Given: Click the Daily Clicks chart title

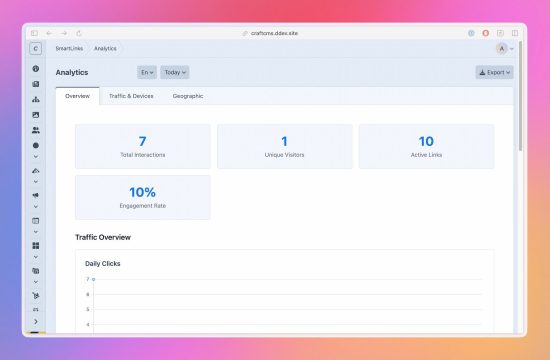Looking at the screenshot, I should click(102, 264).
